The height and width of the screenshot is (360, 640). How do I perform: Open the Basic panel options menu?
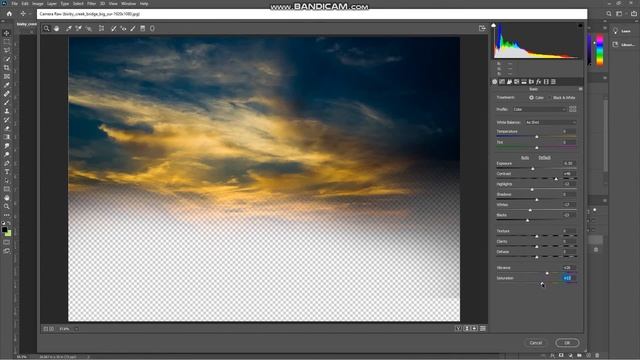580,89
